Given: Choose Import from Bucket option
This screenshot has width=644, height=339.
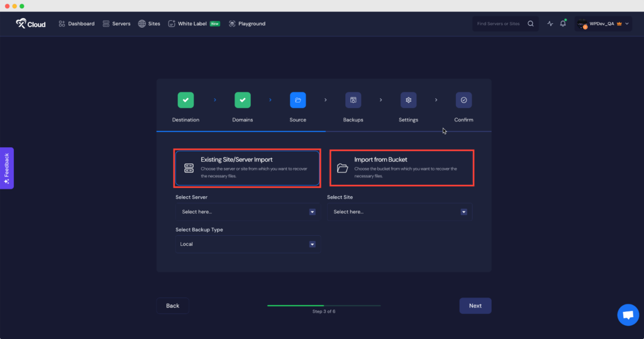Looking at the screenshot, I should (401, 168).
